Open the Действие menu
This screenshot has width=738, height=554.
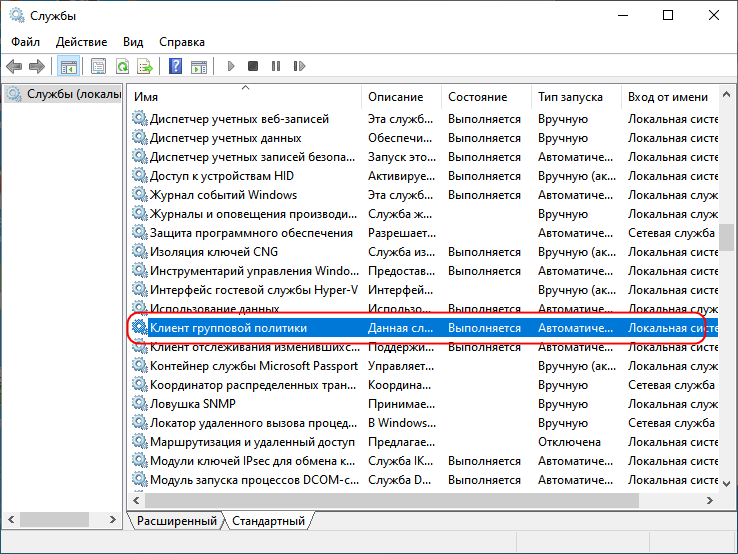tap(82, 42)
